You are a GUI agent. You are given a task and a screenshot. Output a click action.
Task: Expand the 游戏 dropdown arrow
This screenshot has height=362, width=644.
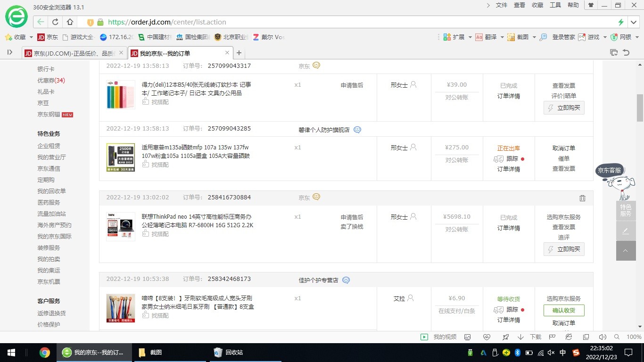pos(605,37)
